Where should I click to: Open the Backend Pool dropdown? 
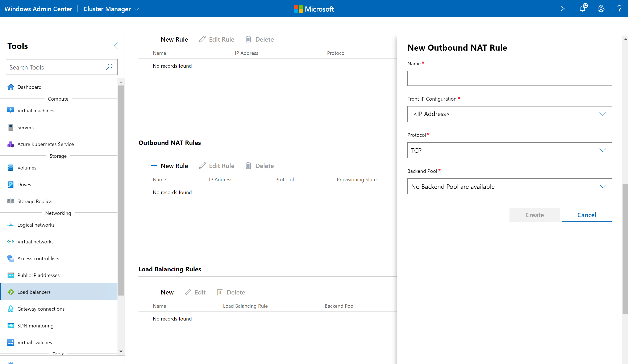(x=509, y=186)
